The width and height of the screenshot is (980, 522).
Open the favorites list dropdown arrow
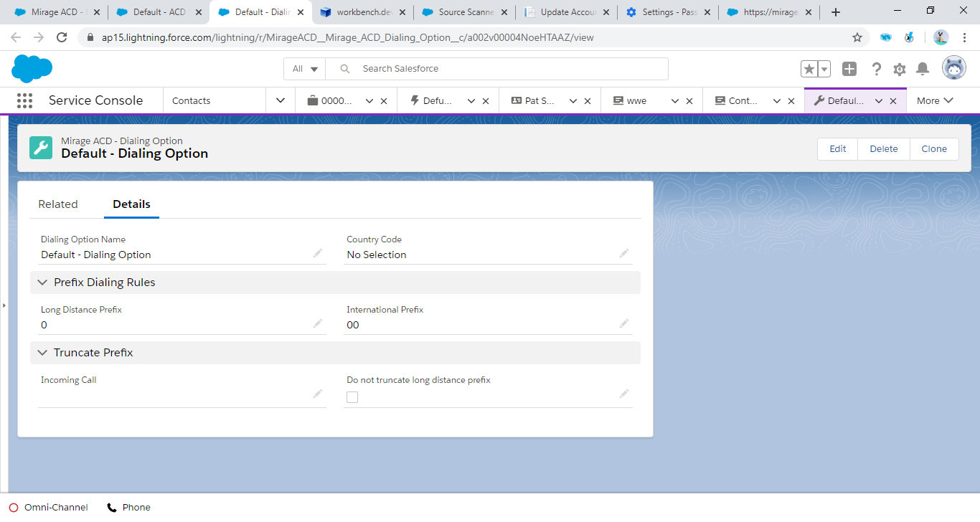(x=824, y=69)
